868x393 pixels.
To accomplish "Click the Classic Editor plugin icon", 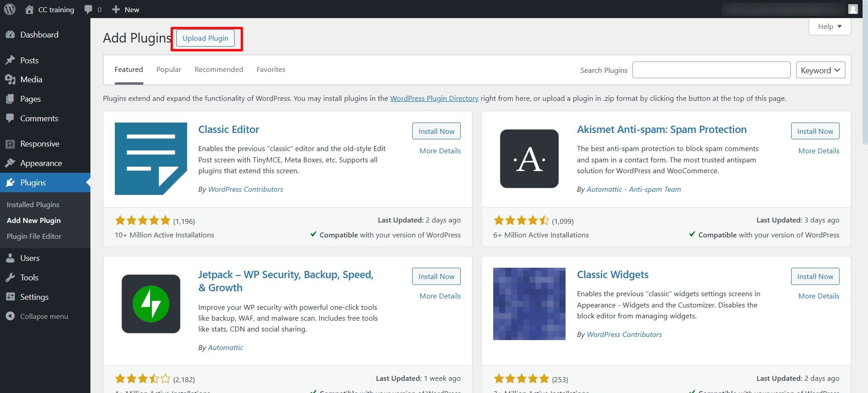I will (151, 159).
